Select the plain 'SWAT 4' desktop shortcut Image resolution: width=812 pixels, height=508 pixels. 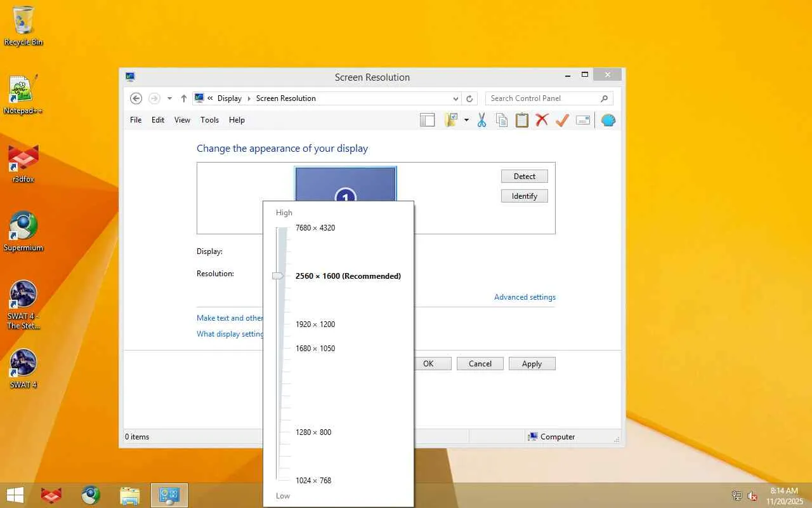[23, 369]
